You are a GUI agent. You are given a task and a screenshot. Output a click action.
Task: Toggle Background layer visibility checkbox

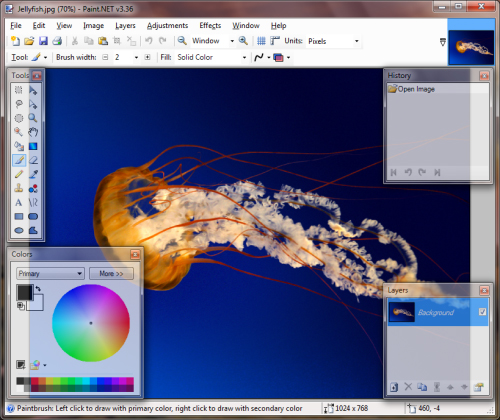coord(482,312)
